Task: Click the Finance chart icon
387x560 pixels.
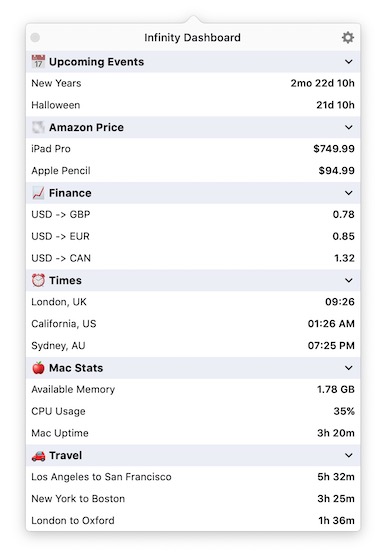Action: point(38,193)
